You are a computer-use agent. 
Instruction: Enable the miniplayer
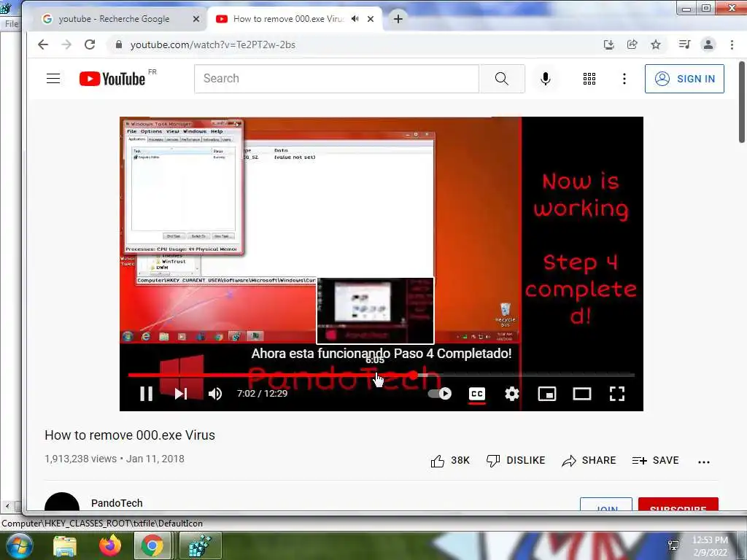[547, 394]
